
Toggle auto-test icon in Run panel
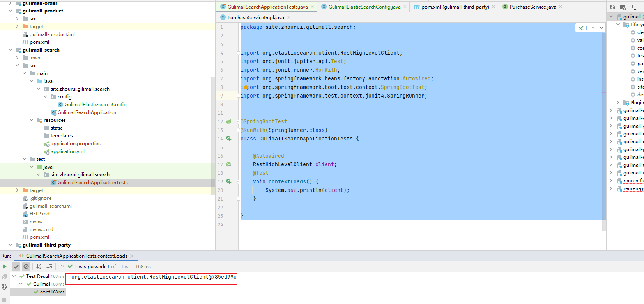pos(4,287)
